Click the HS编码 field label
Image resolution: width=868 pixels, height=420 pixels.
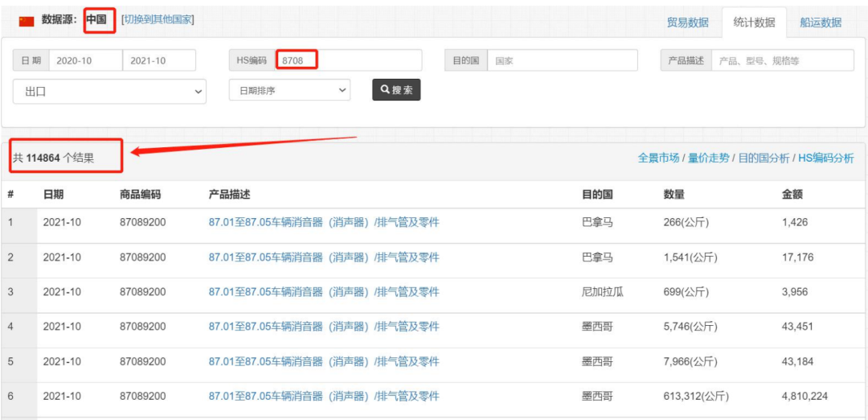click(252, 60)
